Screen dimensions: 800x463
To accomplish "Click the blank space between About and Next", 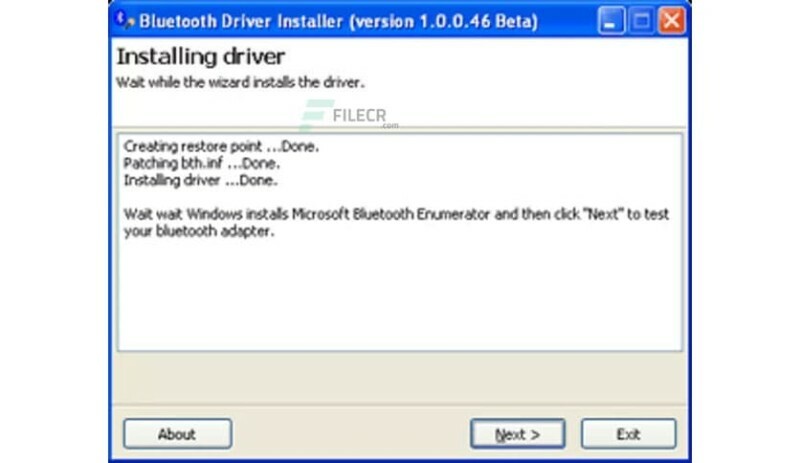I will click(350, 434).
